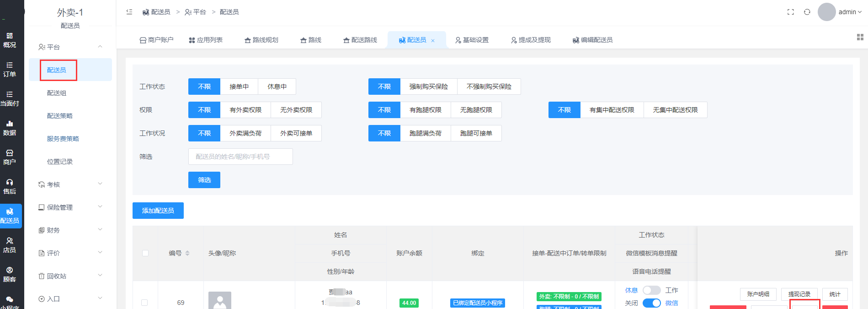Switch to the 路线规划 tab
This screenshot has height=309, width=868.
[261, 40]
